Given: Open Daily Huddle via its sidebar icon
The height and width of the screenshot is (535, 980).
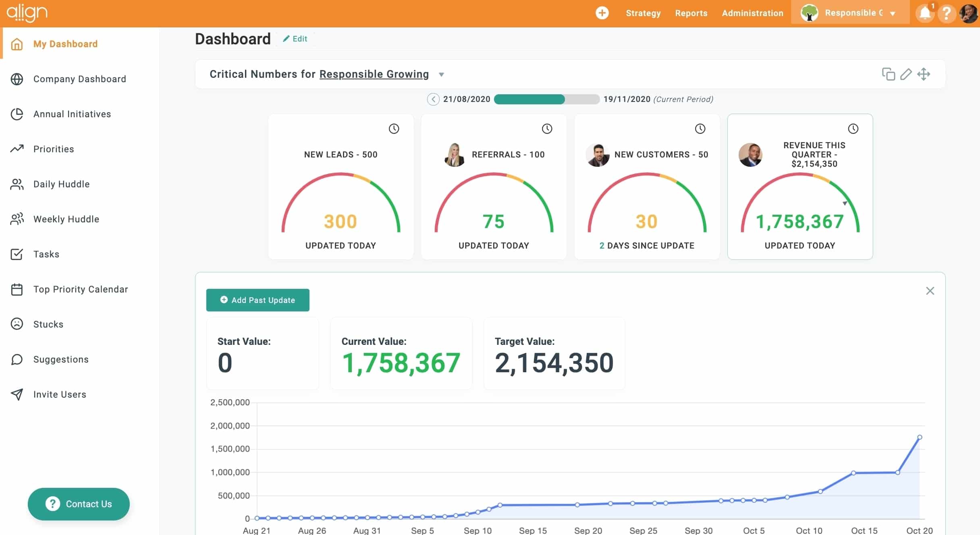Looking at the screenshot, I should (x=17, y=184).
